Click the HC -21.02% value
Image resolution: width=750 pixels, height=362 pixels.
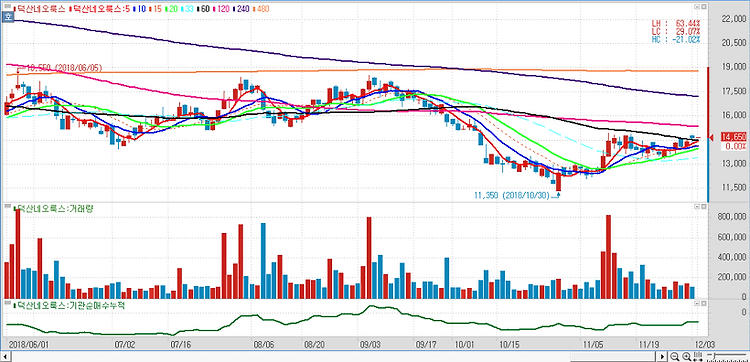676,39
